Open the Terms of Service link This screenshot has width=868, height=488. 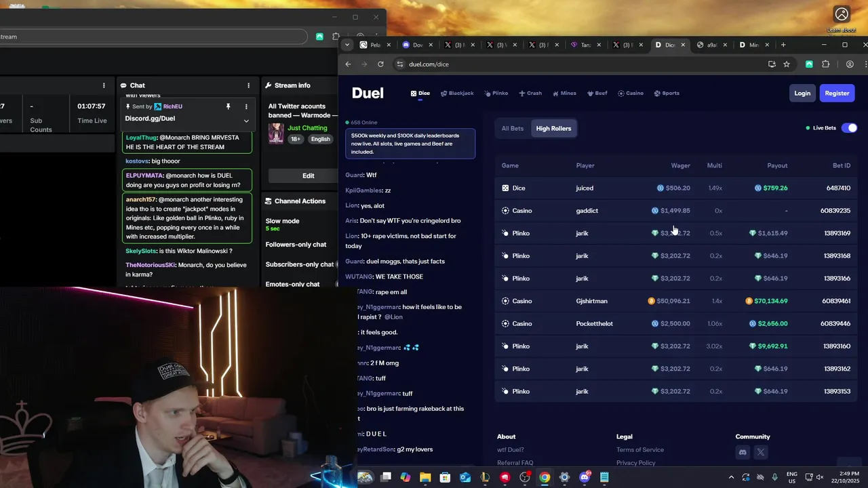[x=640, y=450]
